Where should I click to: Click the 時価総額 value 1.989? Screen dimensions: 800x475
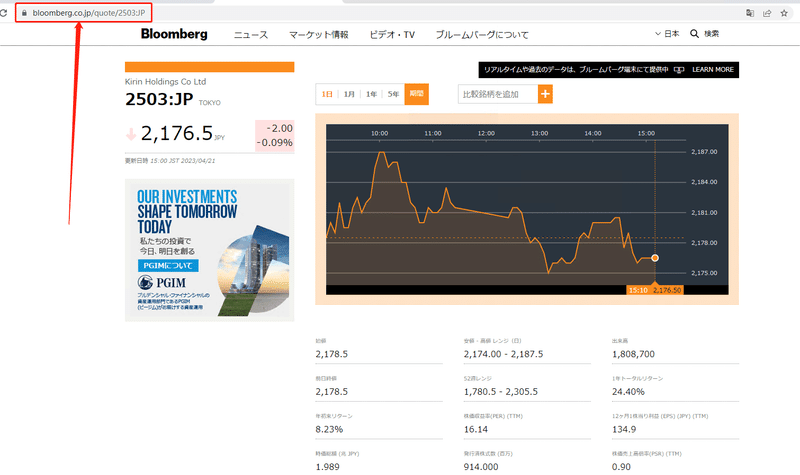pos(328,467)
